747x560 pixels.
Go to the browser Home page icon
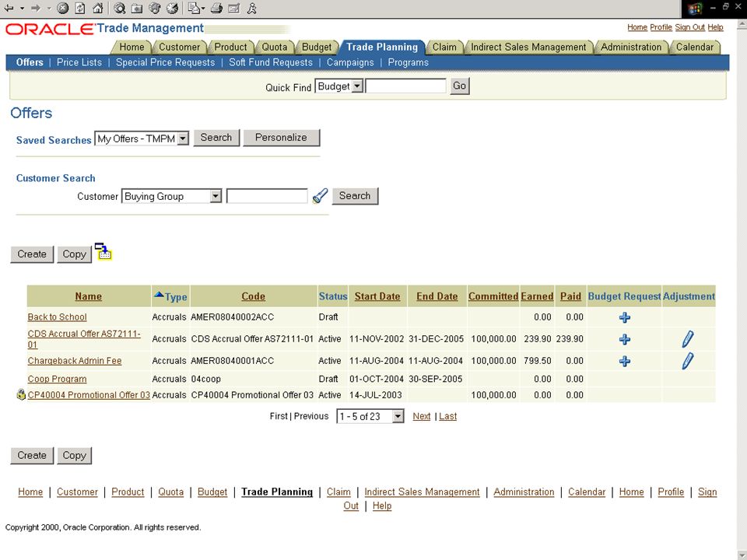98,8
